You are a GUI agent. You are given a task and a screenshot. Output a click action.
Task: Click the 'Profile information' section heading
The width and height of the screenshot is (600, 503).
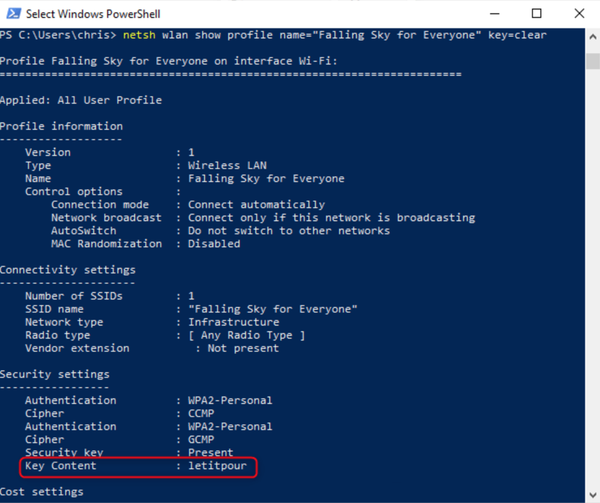click(61, 126)
